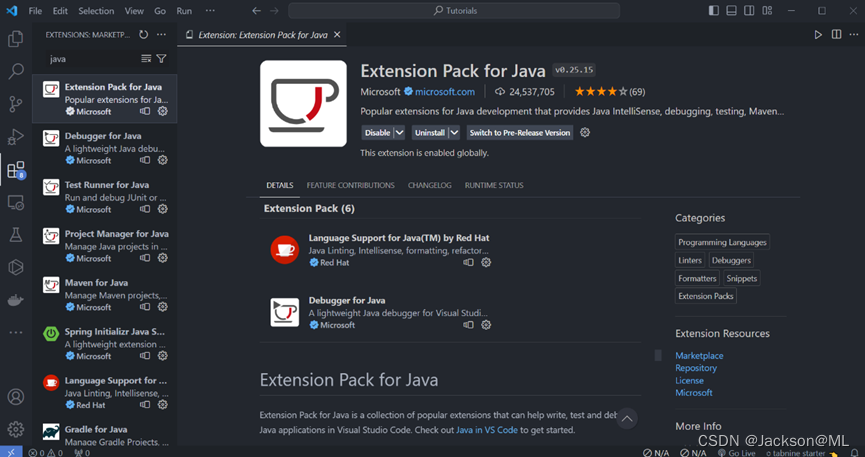Switch to the Changelog tab

point(429,185)
